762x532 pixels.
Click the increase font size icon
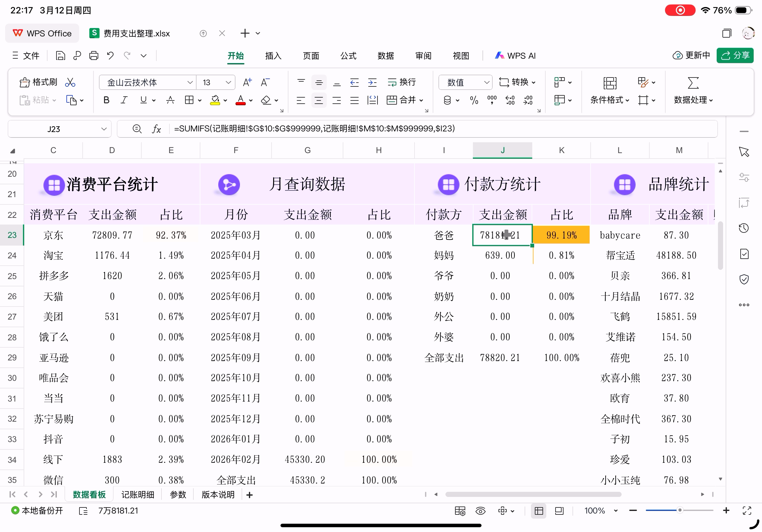coord(247,82)
